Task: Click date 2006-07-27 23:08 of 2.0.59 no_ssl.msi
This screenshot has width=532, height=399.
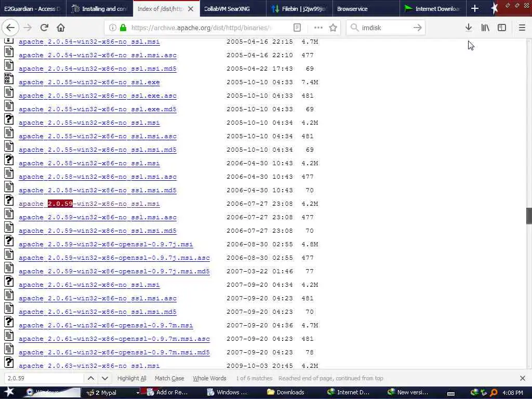Action: click(x=260, y=204)
